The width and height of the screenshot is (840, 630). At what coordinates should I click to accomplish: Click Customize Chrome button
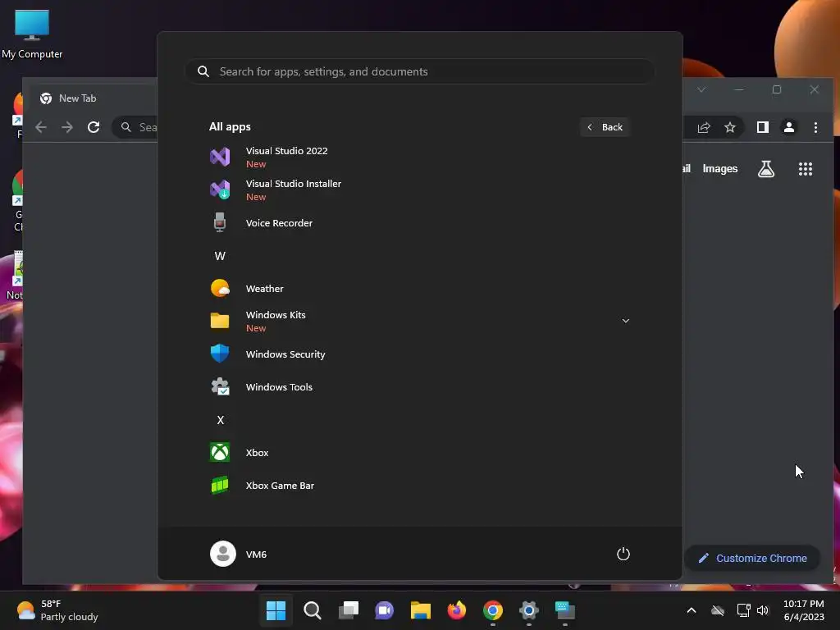[x=752, y=558]
